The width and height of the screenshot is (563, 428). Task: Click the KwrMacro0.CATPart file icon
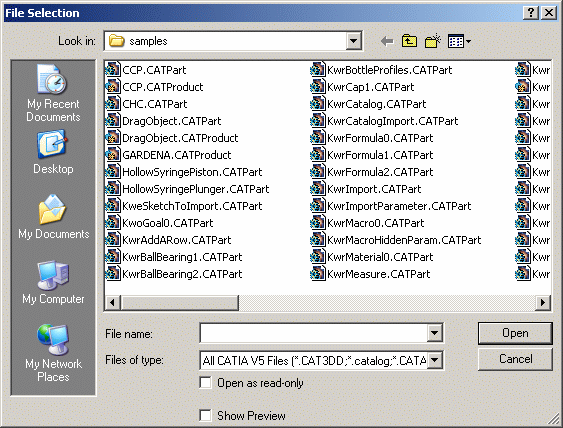[x=318, y=223]
